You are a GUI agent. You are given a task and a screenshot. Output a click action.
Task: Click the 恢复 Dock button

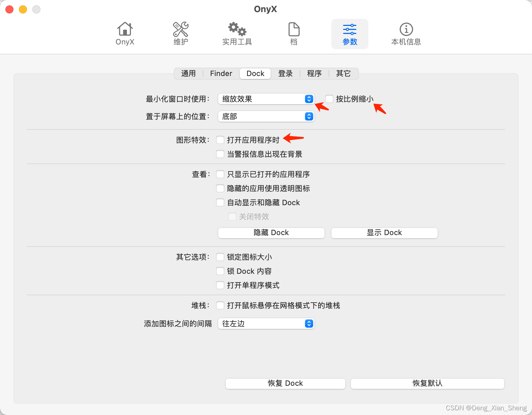tap(286, 383)
